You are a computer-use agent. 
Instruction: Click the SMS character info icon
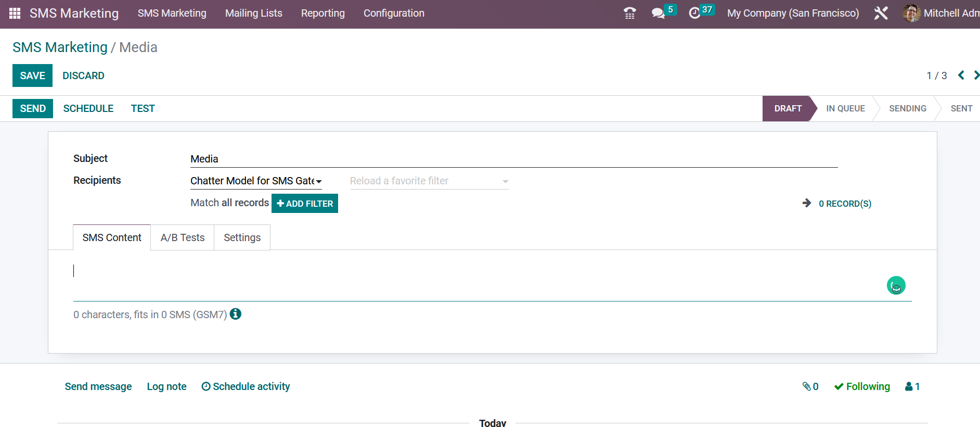pos(236,314)
